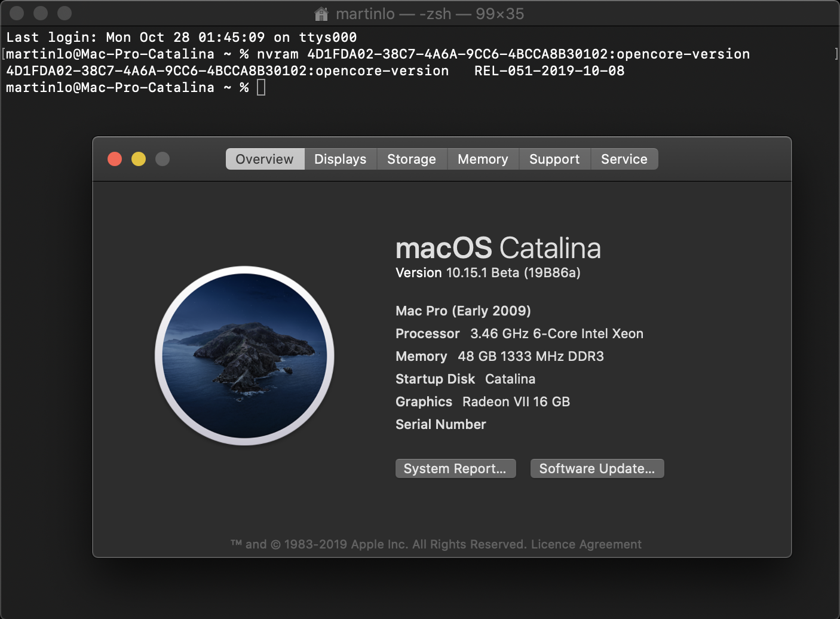This screenshot has width=840, height=619.
Task: Click the 'martinlo — -zsh — 99×35' title
Action: click(430, 14)
